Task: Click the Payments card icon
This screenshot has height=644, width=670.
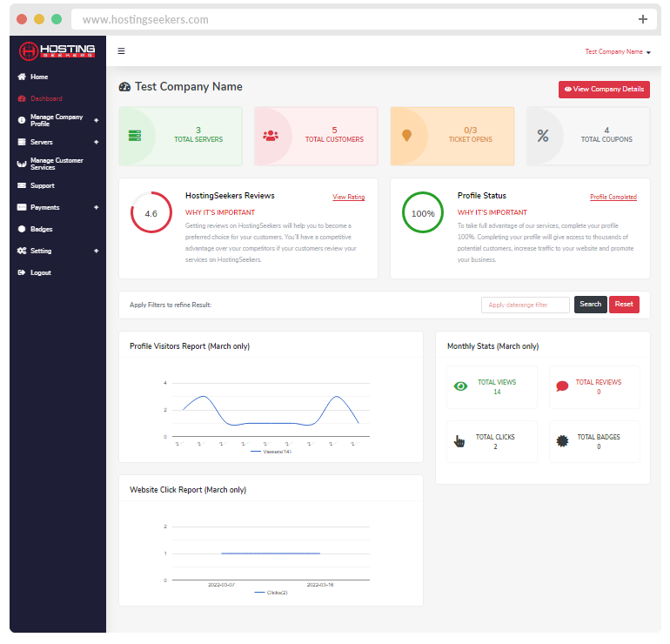Action: pyautogui.click(x=22, y=207)
